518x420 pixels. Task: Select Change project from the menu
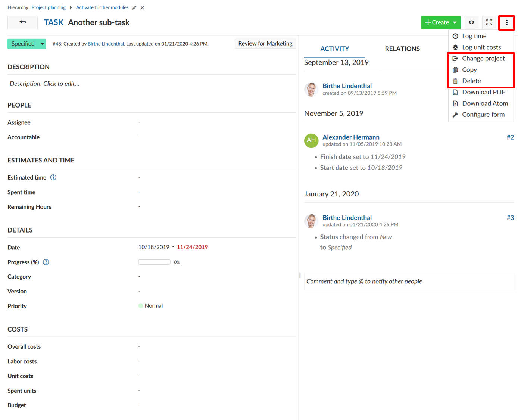(483, 58)
